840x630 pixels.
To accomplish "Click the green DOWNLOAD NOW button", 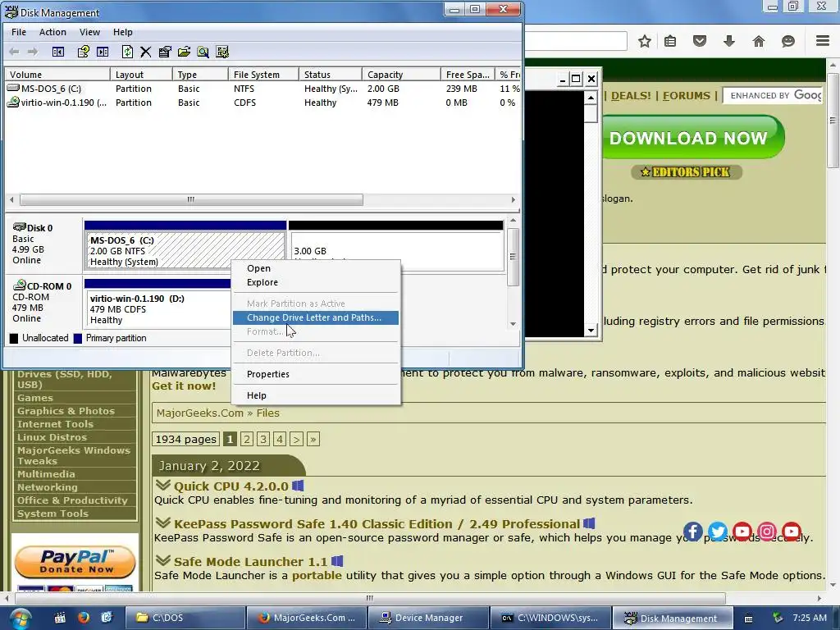I will 693,138.
